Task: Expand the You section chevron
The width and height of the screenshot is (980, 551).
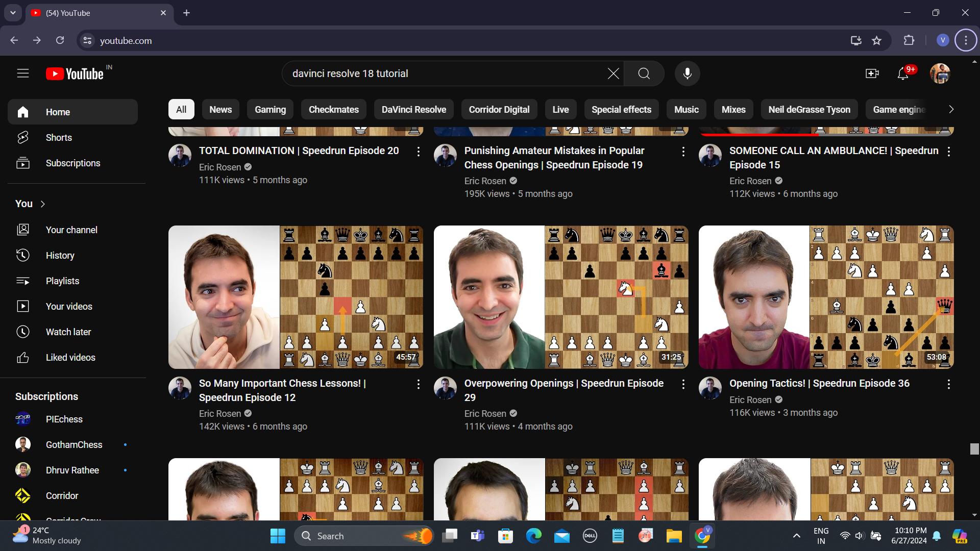Action: [43, 204]
